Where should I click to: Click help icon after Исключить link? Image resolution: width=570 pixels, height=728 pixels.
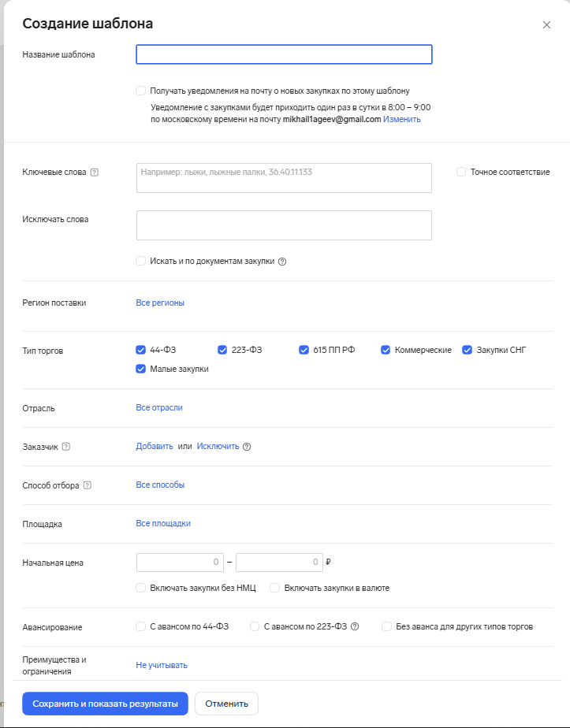point(247,447)
